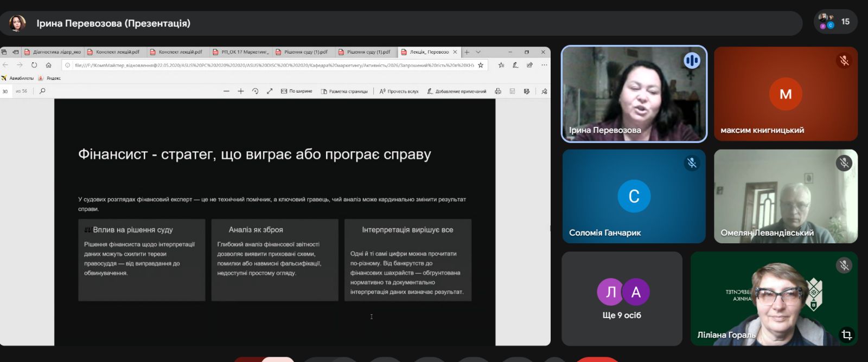Screen dimensions: 868x362
Task: Switch to РП_ОК 17 Маркетинг tab
Action: [x=241, y=52]
